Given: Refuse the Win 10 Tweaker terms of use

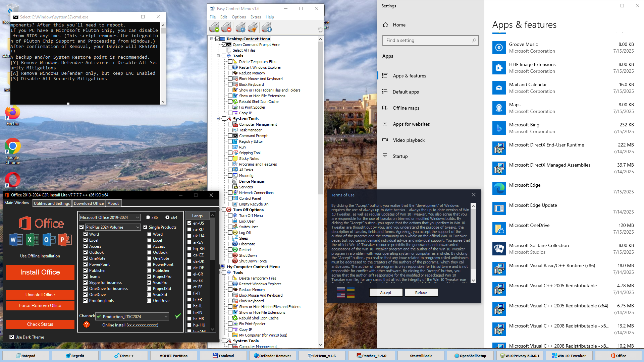Looking at the screenshot, I should pos(421,293).
